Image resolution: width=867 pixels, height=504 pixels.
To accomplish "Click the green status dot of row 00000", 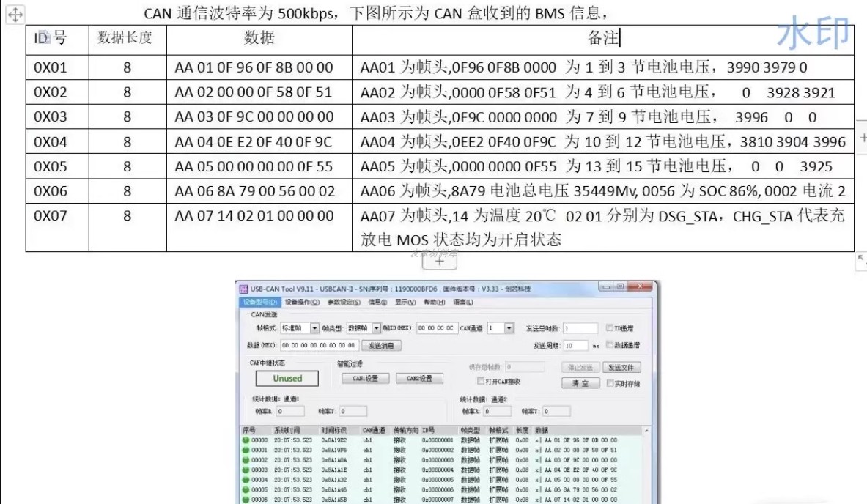I will [x=246, y=440].
